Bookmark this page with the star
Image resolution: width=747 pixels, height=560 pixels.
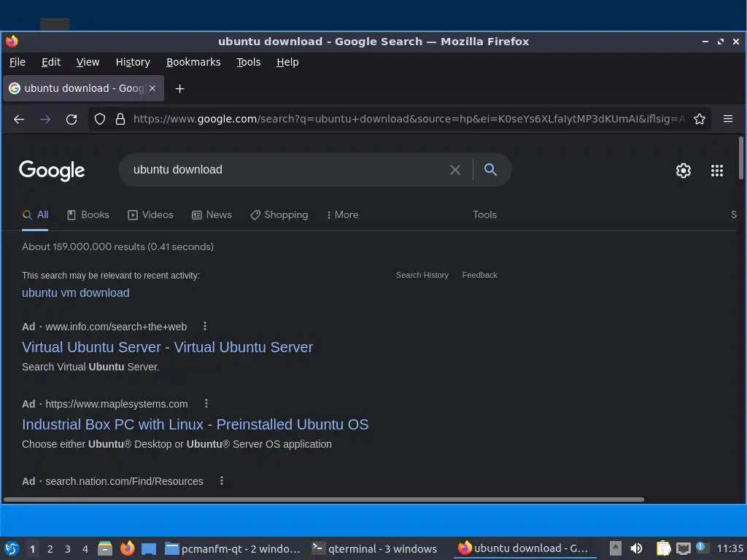(x=699, y=119)
